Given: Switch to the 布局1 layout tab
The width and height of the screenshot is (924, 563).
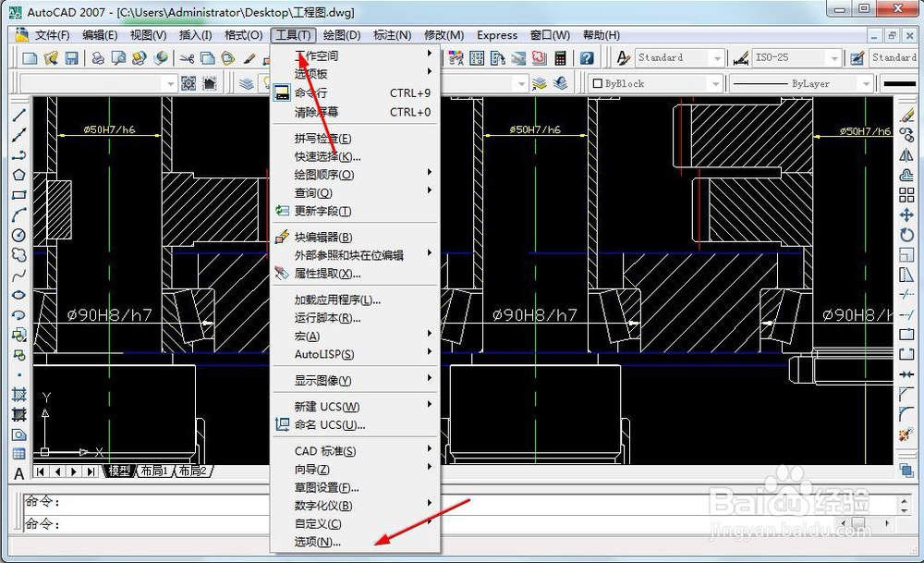Looking at the screenshot, I should point(154,471).
